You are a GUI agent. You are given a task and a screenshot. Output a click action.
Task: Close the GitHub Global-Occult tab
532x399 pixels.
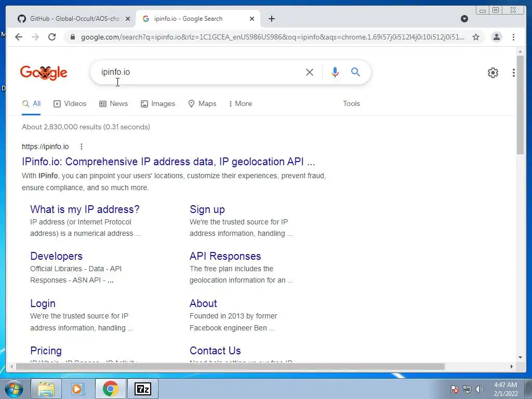pos(128,19)
